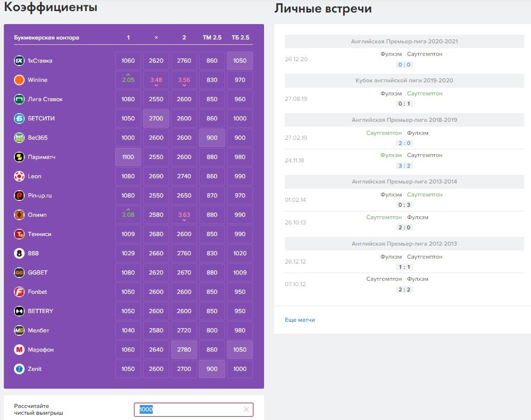Click the orange Winline logo icon
The width and height of the screenshot is (531, 420).
(x=19, y=80)
